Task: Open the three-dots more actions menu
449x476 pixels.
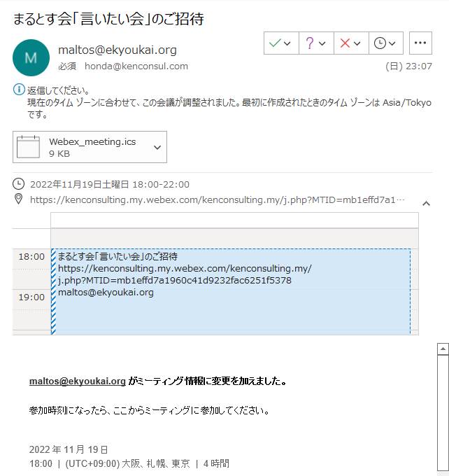Action: click(x=420, y=43)
